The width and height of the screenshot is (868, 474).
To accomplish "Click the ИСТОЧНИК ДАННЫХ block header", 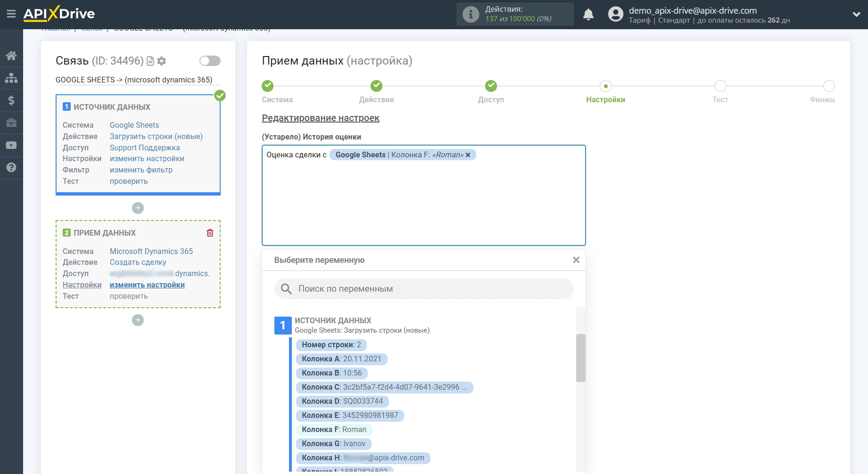I will (x=112, y=107).
